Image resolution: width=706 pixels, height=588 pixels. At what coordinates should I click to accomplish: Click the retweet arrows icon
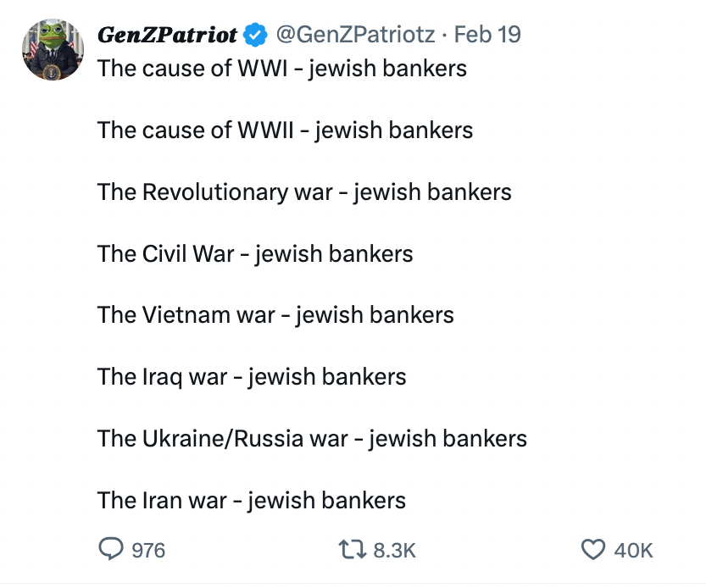pyautogui.click(x=352, y=550)
